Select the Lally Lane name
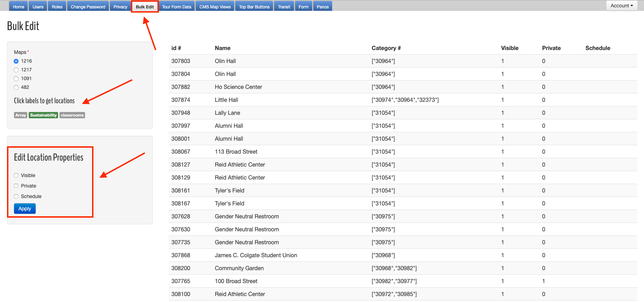Image resolution: width=644 pixels, height=302 pixels. coord(227,113)
